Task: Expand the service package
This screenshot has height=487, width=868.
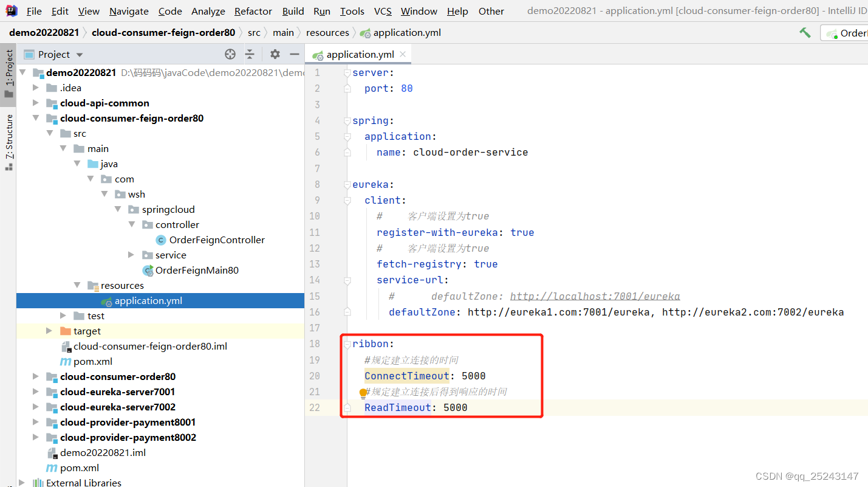Action: 131,255
